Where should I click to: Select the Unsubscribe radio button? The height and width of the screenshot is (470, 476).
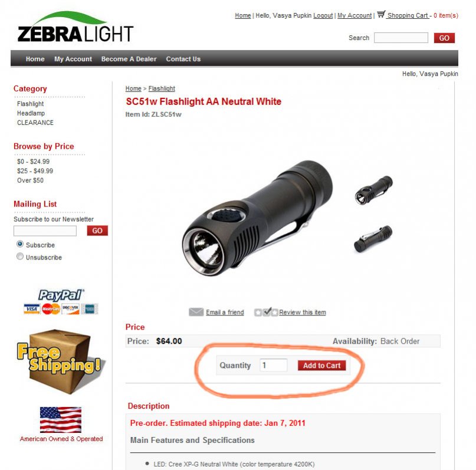click(20, 257)
